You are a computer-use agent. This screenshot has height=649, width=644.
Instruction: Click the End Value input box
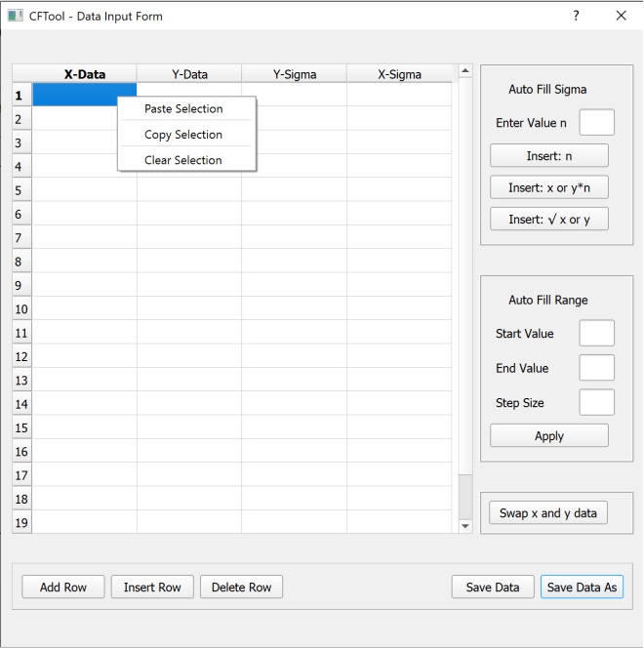click(596, 368)
